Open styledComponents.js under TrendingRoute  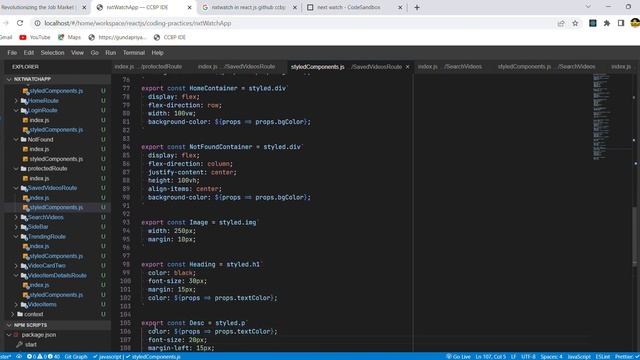[x=56, y=256]
